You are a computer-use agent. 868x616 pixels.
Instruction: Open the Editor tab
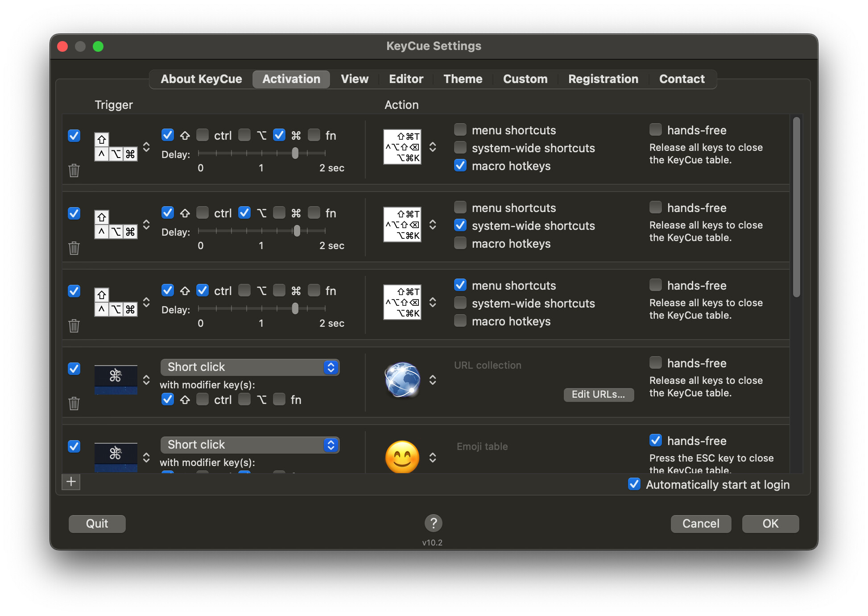point(406,79)
